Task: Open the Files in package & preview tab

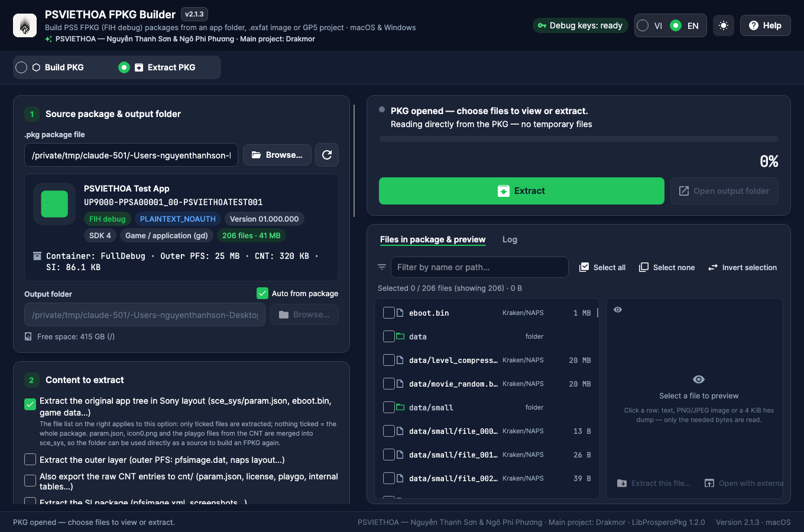Action: [433, 239]
